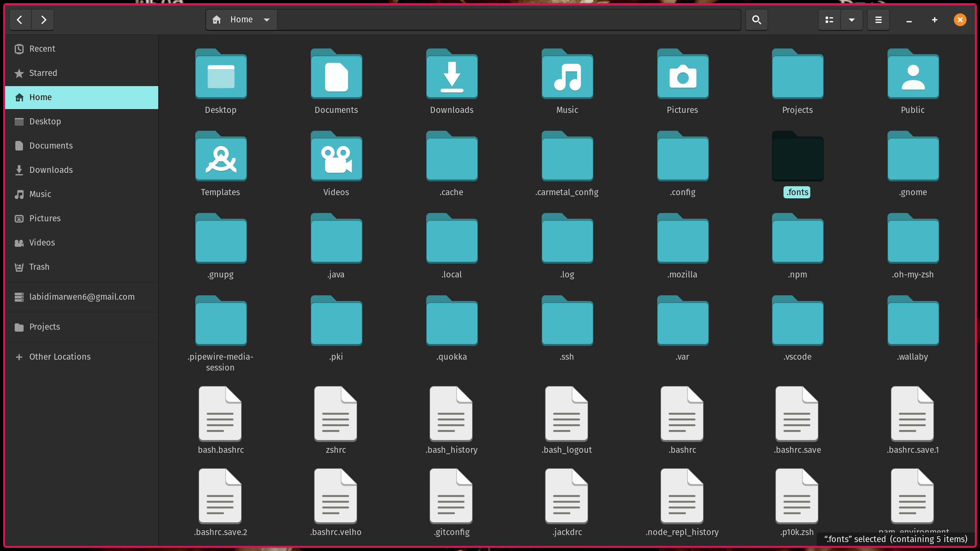Open Trash in the sidebar
This screenshot has width=980, height=551.
pyautogui.click(x=81, y=267)
